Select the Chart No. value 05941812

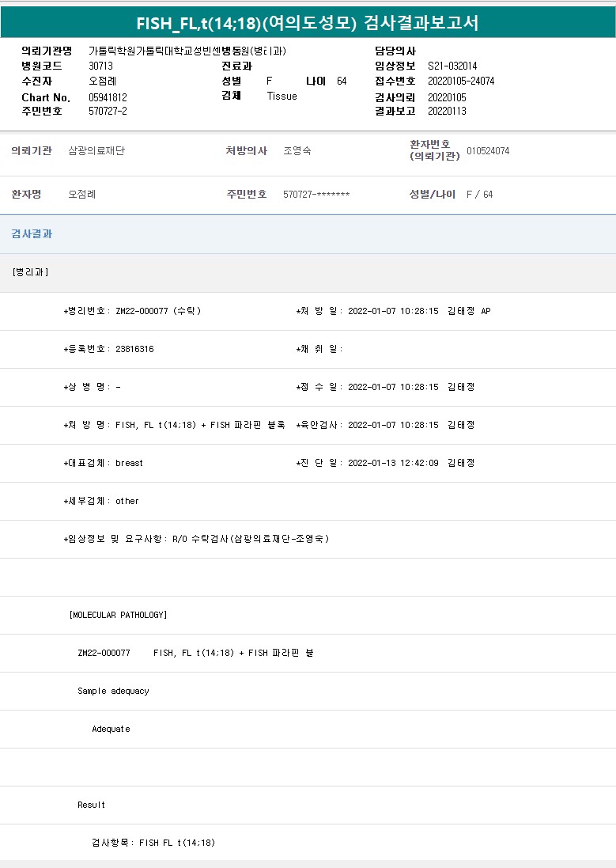[x=108, y=97]
